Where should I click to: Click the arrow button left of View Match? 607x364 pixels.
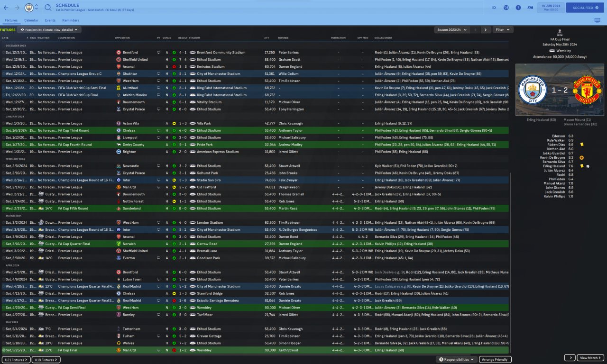click(x=570, y=358)
